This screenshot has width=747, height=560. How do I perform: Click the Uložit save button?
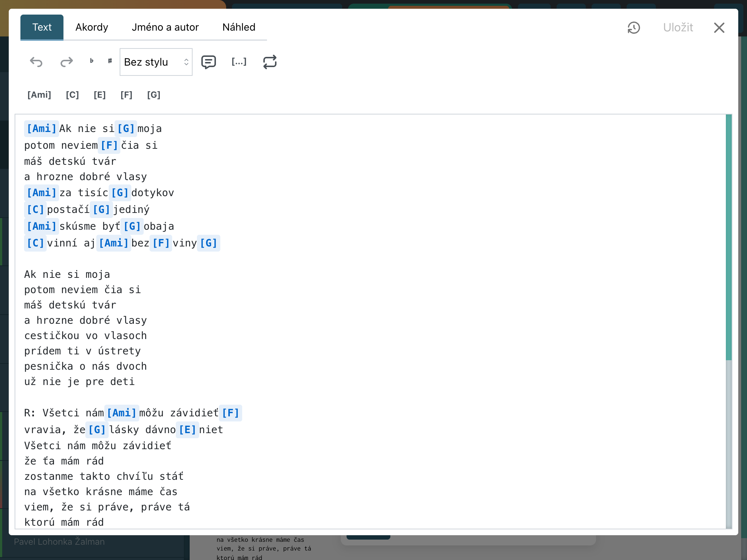pyautogui.click(x=678, y=28)
